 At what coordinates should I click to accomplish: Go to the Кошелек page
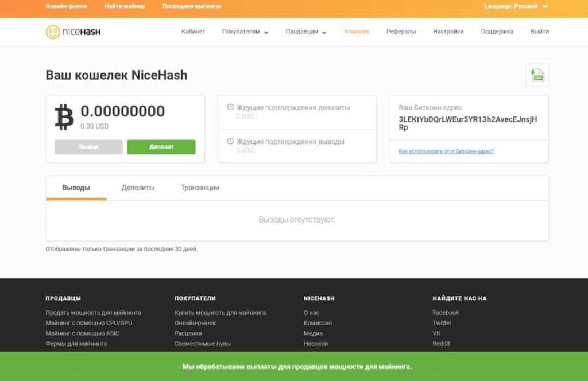coord(357,32)
